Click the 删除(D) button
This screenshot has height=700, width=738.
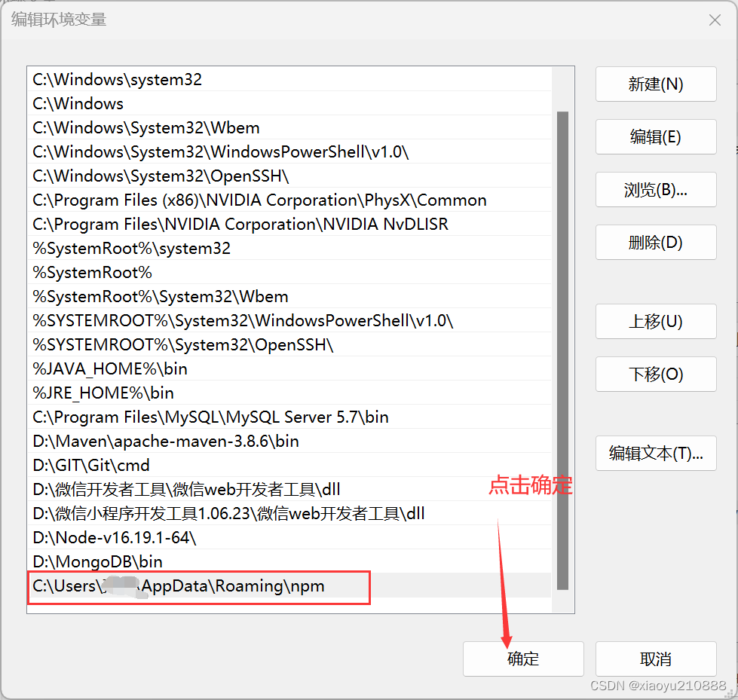pos(655,242)
